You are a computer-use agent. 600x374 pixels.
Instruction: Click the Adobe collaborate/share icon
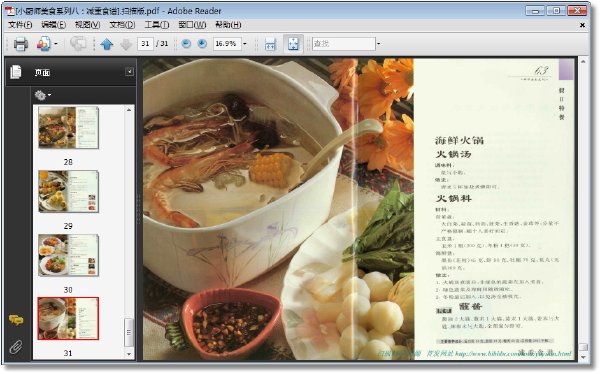point(44,44)
